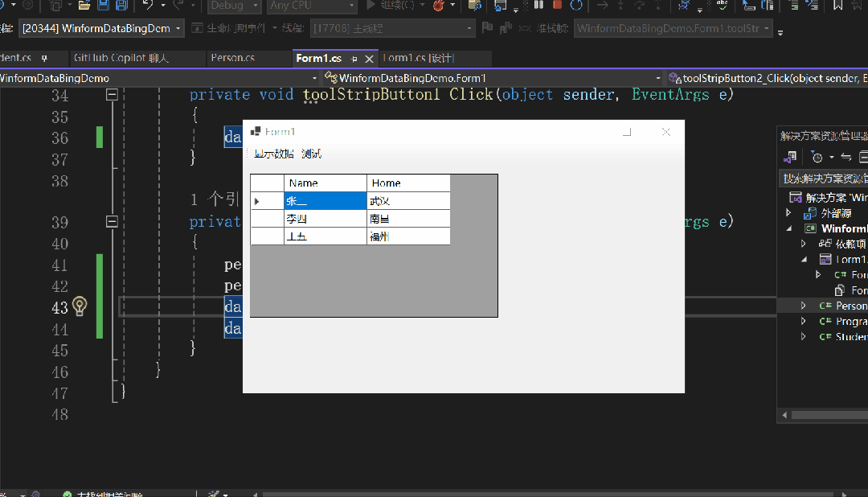
Task: Pause execution with the break-all icon
Action: (538, 5)
